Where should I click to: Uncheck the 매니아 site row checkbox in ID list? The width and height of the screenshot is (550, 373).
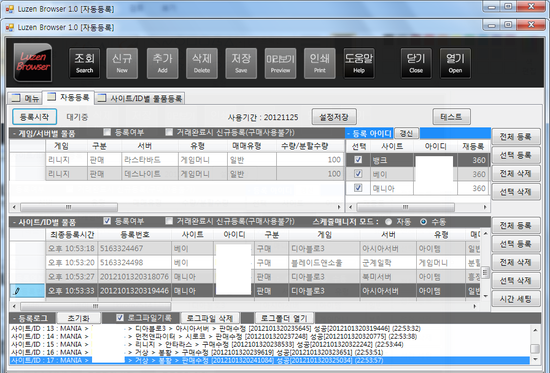click(x=358, y=188)
